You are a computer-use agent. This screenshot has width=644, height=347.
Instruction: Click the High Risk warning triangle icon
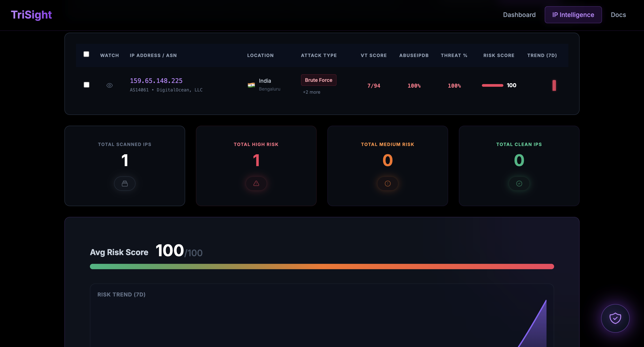point(256,184)
